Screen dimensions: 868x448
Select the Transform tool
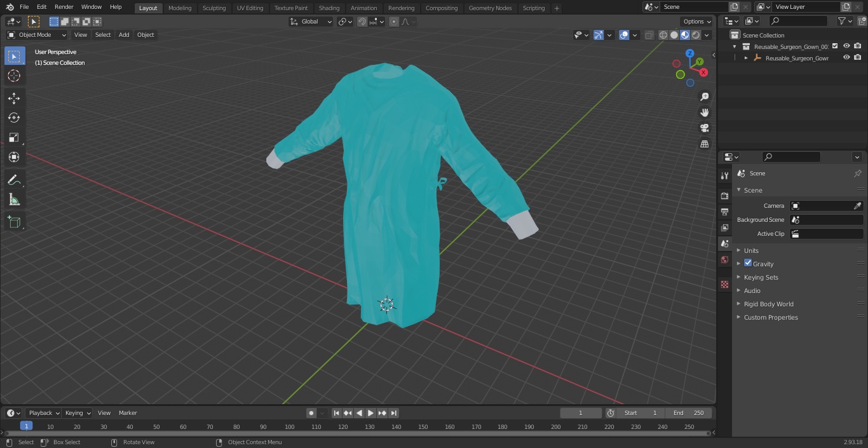coord(14,157)
